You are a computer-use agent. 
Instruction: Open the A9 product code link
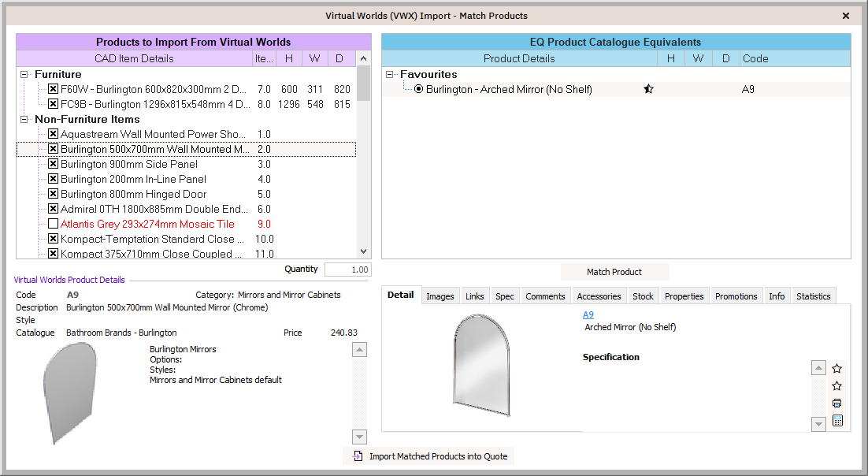coord(588,315)
